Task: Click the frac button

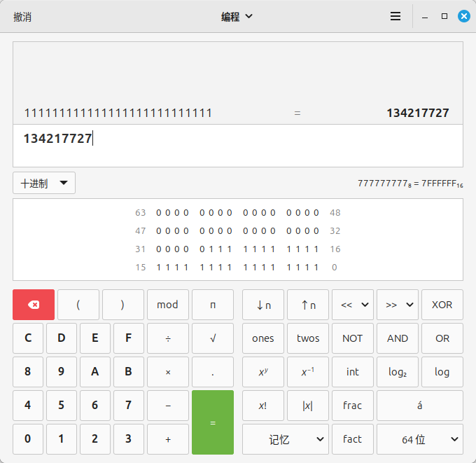Action: [x=353, y=406]
